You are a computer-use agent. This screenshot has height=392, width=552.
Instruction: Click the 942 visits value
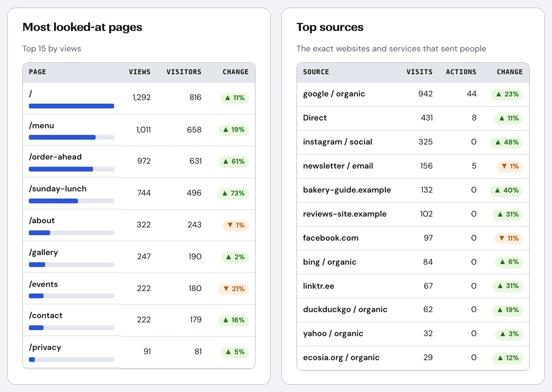click(x=425, y=94)
